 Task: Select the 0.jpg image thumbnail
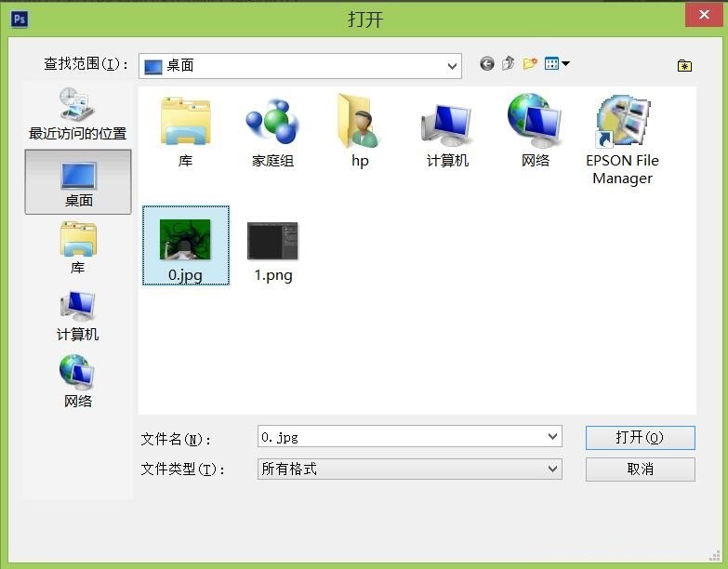tap(185, 240)
